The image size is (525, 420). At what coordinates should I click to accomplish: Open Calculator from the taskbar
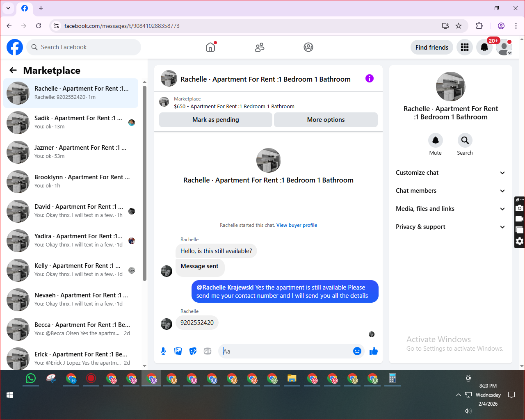coord(392,378)
